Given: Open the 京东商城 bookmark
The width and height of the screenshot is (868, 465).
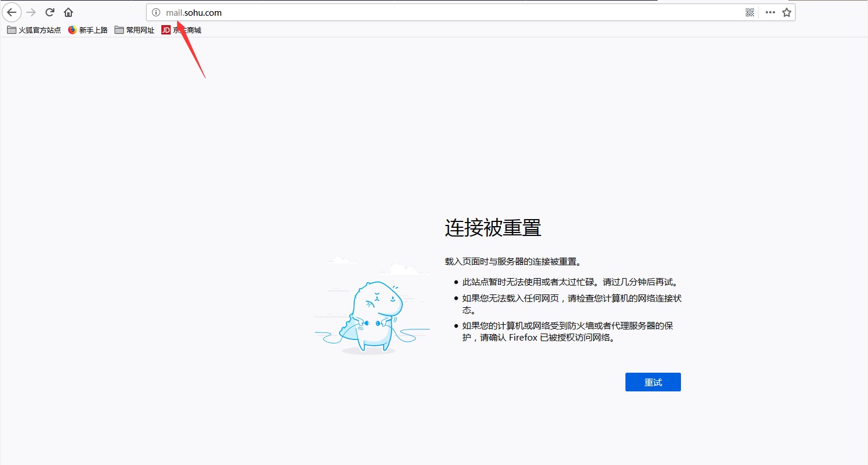Looking at the screenshot, I should 181,30.
